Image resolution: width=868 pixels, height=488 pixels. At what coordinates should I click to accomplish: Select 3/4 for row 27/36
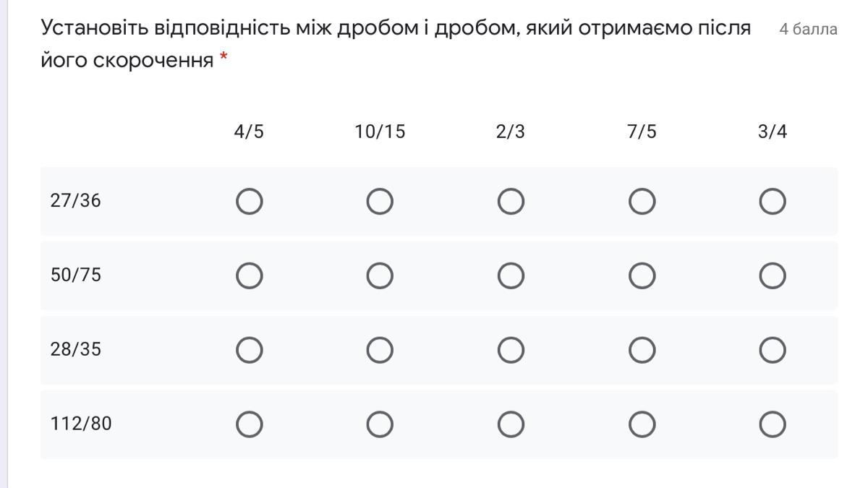[x=773, y=202]
